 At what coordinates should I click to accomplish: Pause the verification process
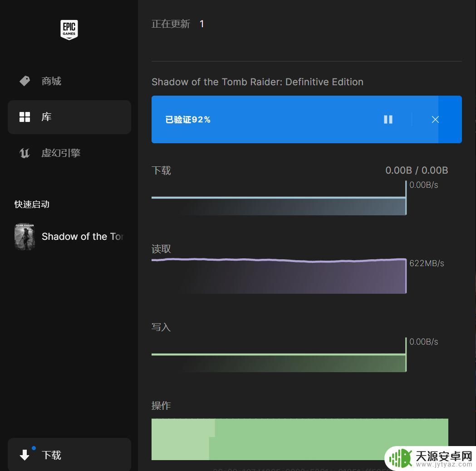tap(388, 119)
